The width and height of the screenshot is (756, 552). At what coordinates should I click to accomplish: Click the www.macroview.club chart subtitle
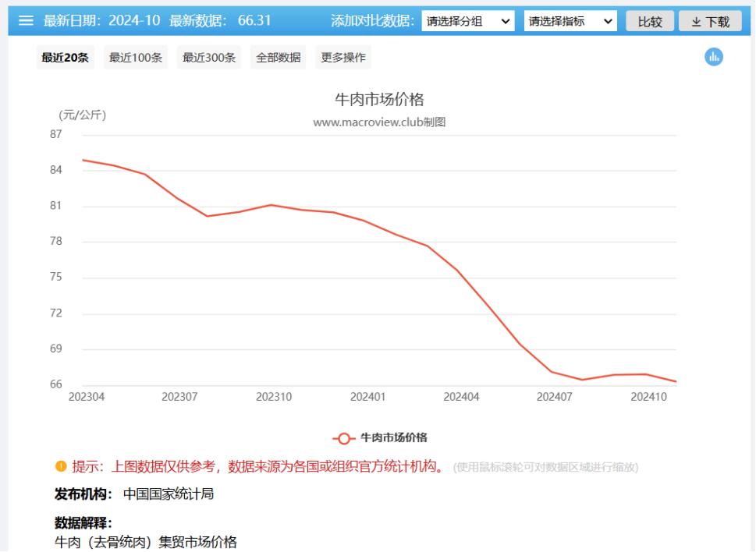coord(379,122)
